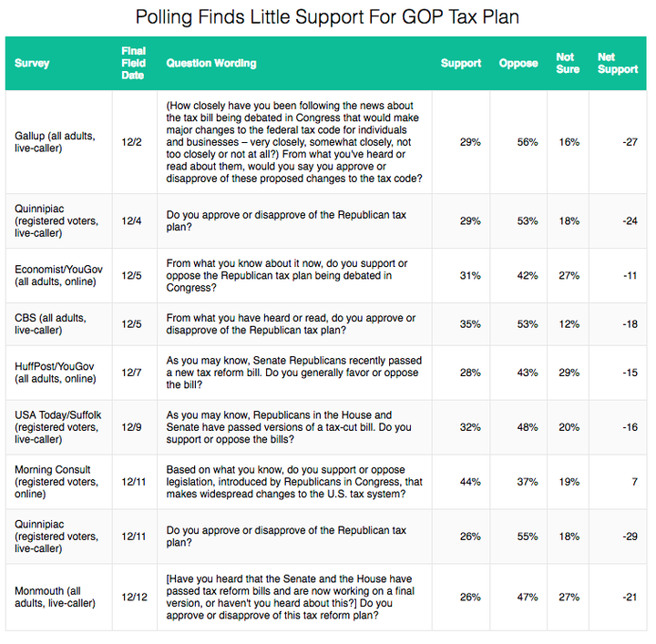Click the 12/12 field date cell
The height and width of the screenshot is (644, 656).
coord(134,598)
